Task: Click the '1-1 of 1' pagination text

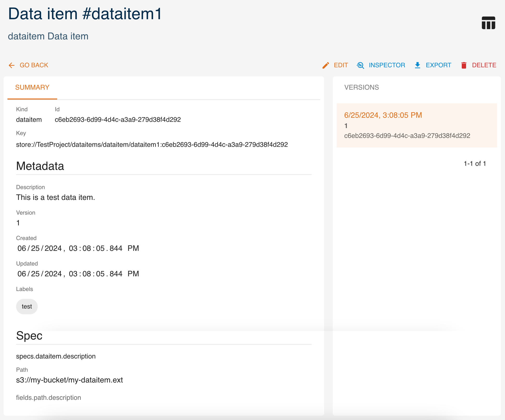Action: (x=475, y=164)
